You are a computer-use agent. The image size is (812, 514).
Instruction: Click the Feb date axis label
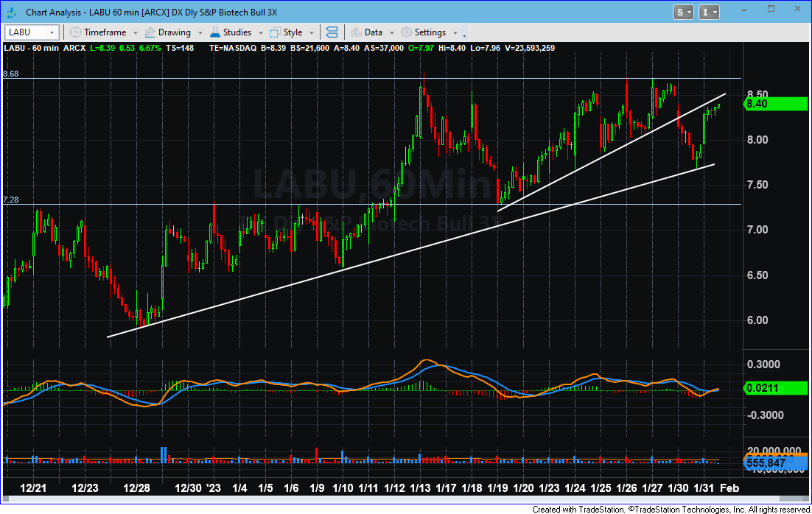729,487
